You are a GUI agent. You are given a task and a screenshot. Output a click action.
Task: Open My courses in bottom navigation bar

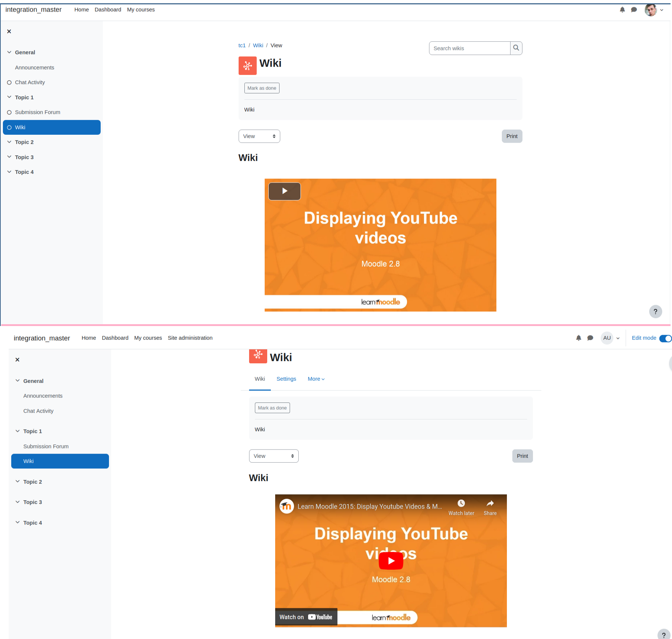148,338
